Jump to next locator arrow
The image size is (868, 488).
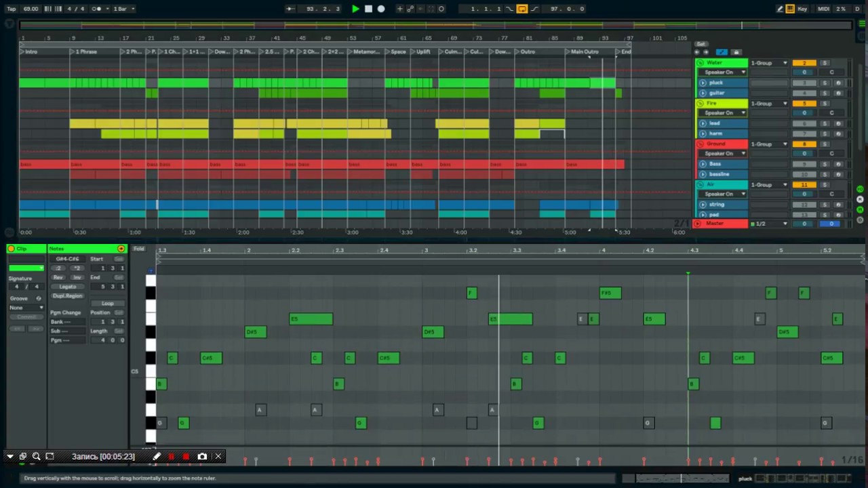(x=705, y=52)
